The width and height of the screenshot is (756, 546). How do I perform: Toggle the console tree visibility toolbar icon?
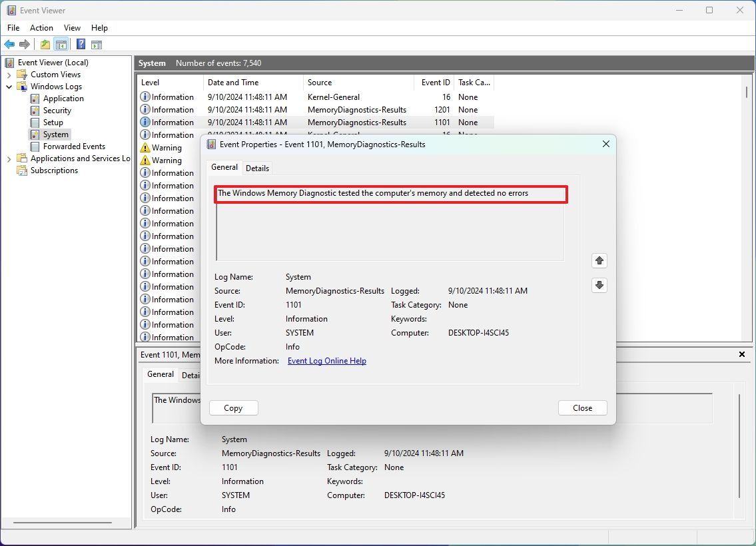click(x=61, y=44)
